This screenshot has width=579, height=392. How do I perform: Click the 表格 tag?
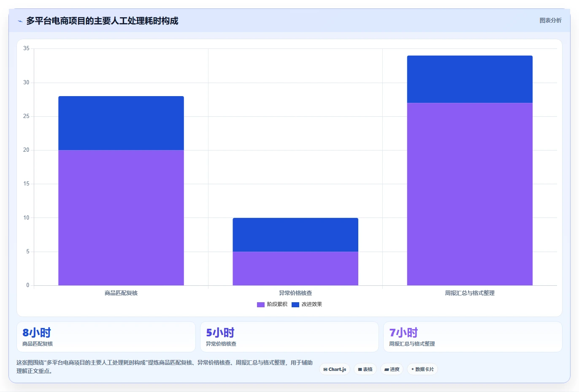click(x=365, y=369)
